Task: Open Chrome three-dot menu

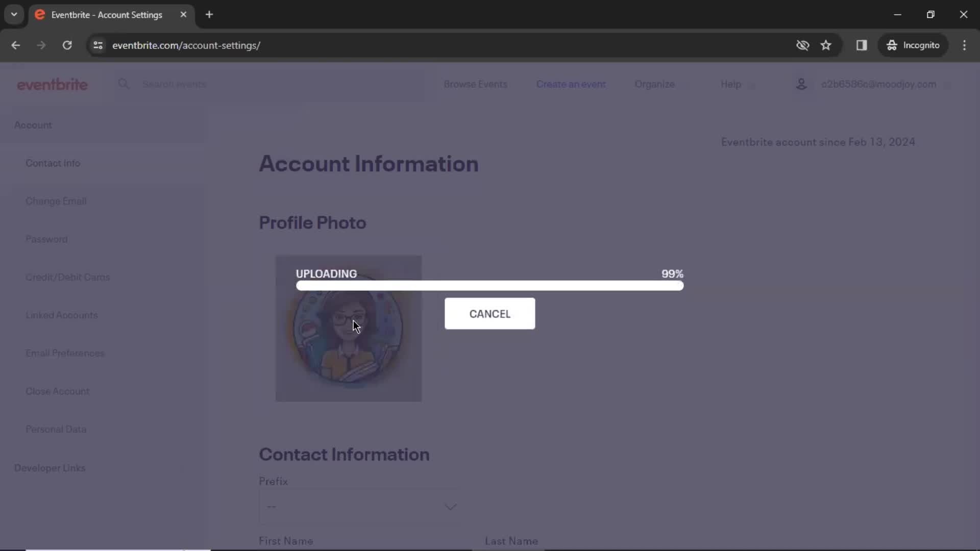Action: (964, 45)
